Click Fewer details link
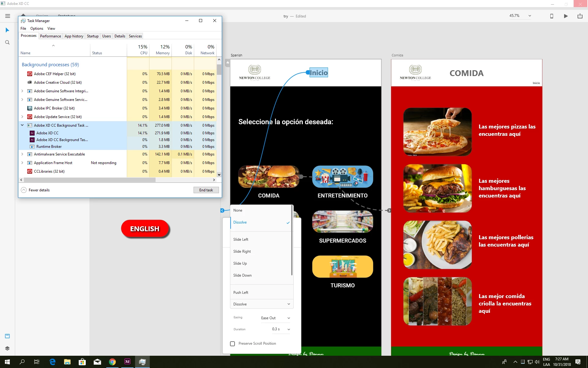The width and height of the screenshot is (588, 368). point(39,190)
